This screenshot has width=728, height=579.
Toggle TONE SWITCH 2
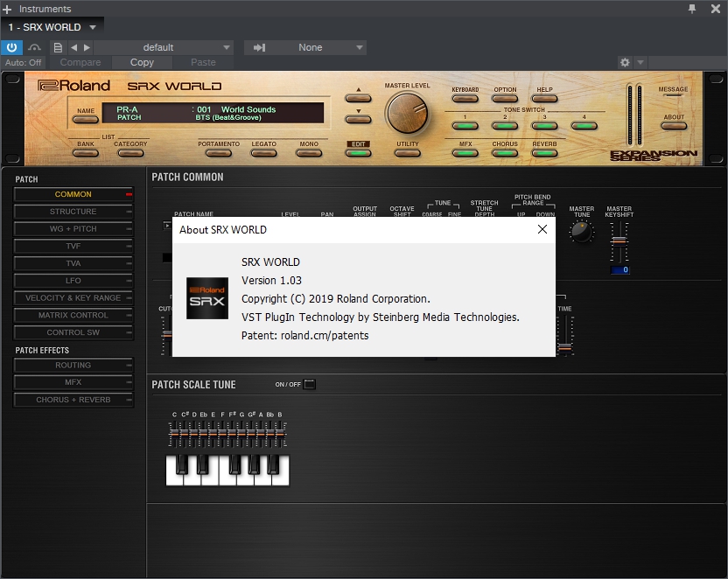click(505, 126)
